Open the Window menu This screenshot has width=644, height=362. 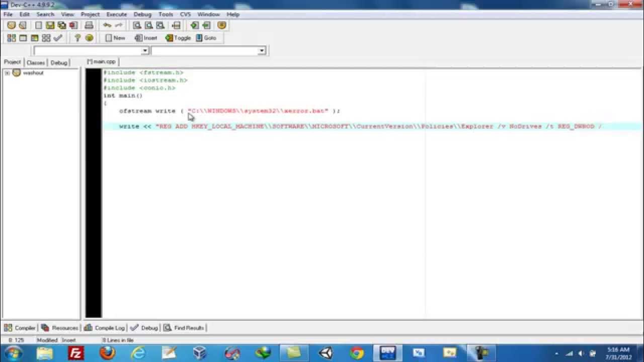click(208, 14)
